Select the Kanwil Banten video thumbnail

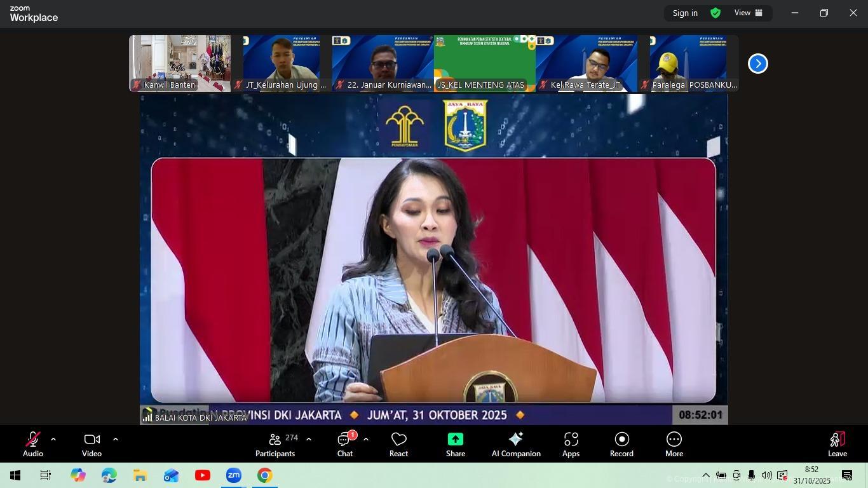[180, 63]
